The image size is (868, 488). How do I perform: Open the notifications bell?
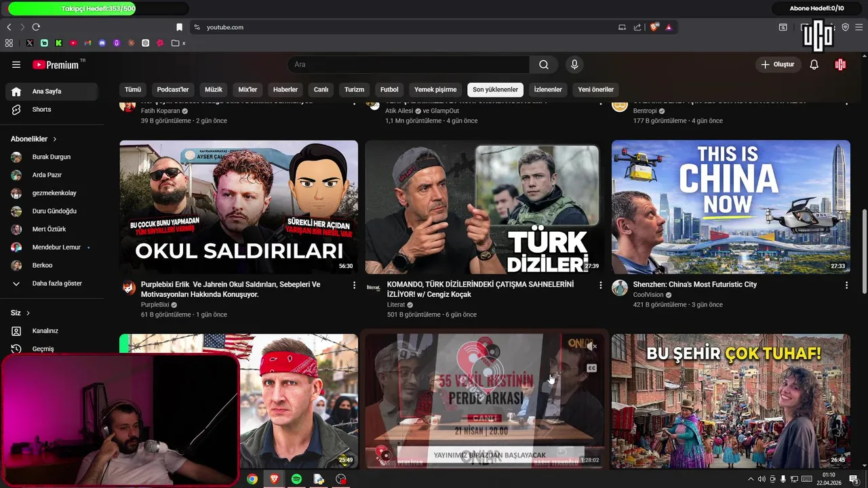coord(814,64)
